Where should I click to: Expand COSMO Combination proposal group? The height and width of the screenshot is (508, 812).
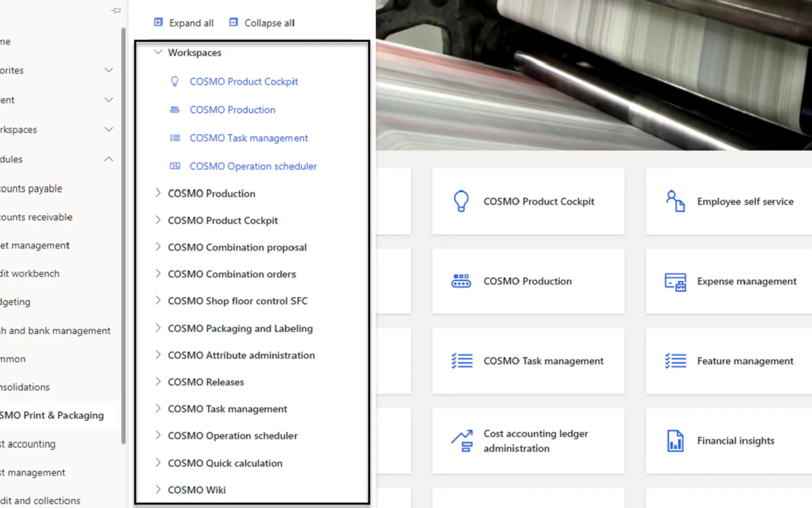point(158,247)
